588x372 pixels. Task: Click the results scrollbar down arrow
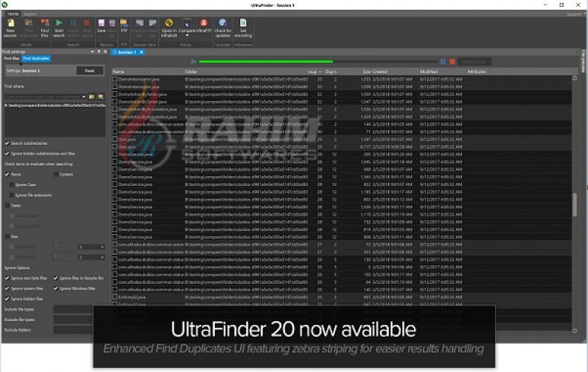click(x=575, y=331)
